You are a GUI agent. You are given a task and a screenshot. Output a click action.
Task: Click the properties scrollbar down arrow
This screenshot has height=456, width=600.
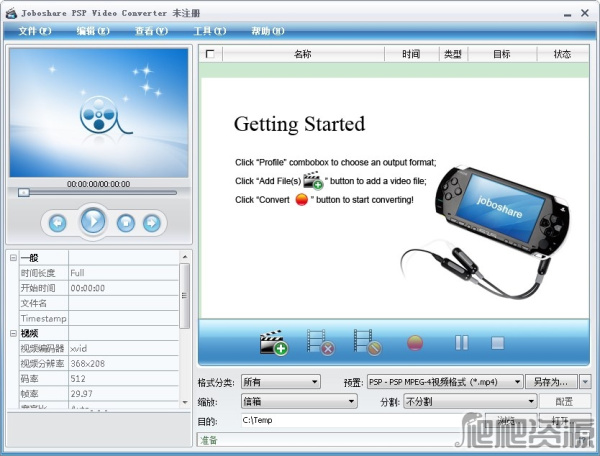(185, 402)
